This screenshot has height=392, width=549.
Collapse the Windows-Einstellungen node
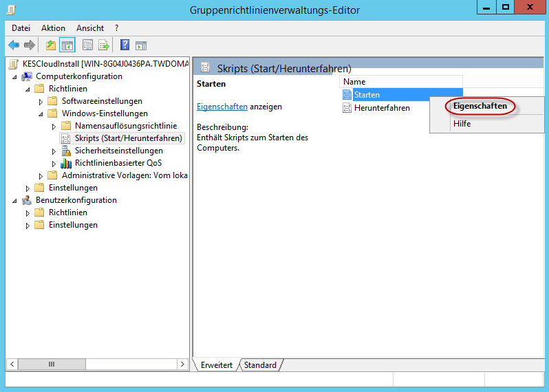pyautogui.click(x=41, y=114)
